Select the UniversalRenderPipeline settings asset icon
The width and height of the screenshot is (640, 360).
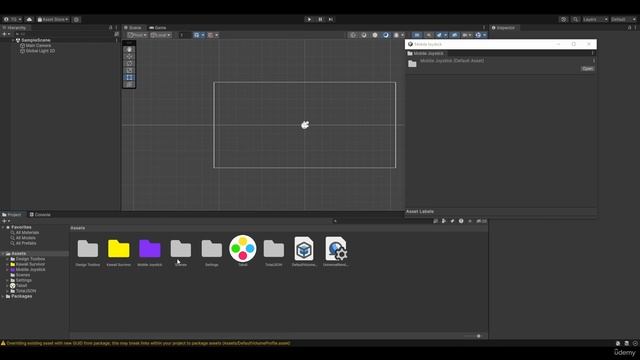pos(336,249)
